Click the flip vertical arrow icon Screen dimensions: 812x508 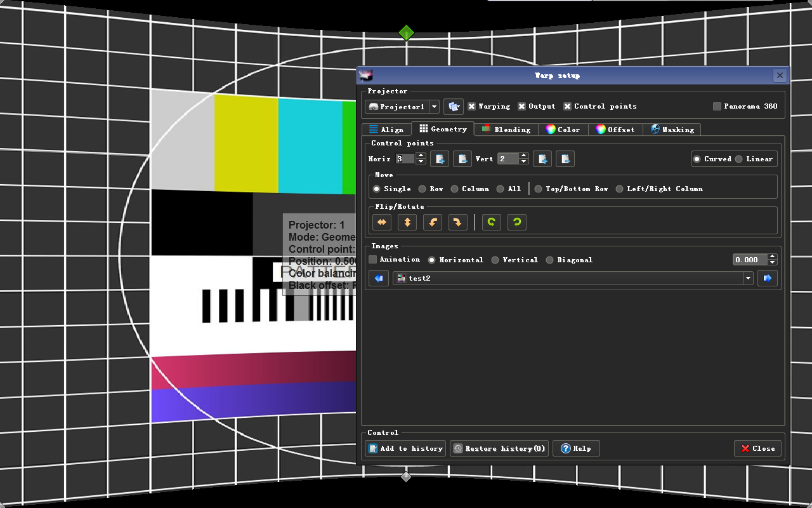(x=407, y=222)
